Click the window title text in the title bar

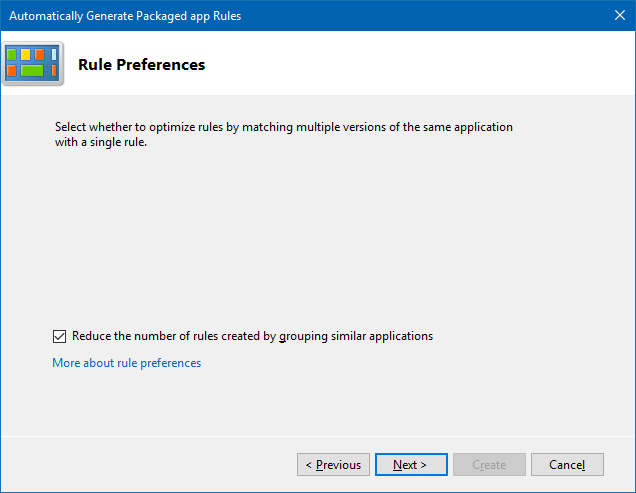125,16
